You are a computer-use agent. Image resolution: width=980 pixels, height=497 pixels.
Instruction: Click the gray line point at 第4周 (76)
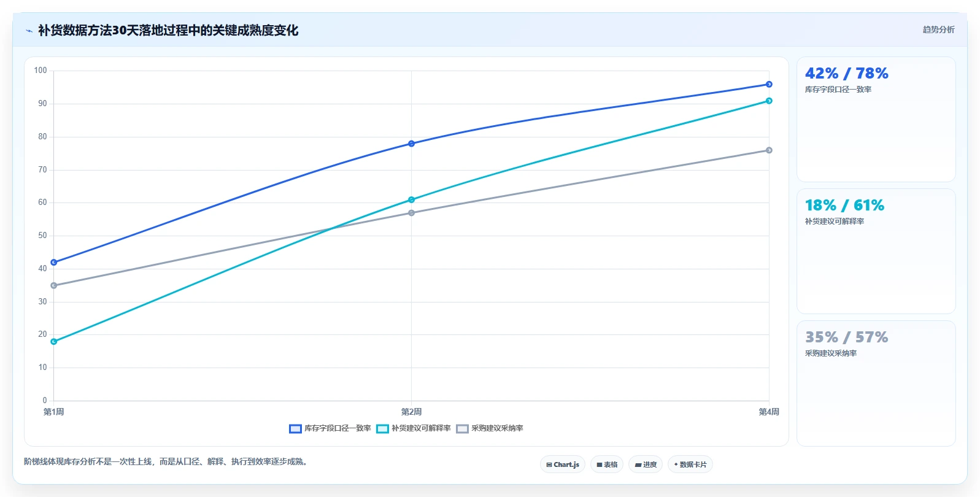pyautogui.click(x=769, y=150)
